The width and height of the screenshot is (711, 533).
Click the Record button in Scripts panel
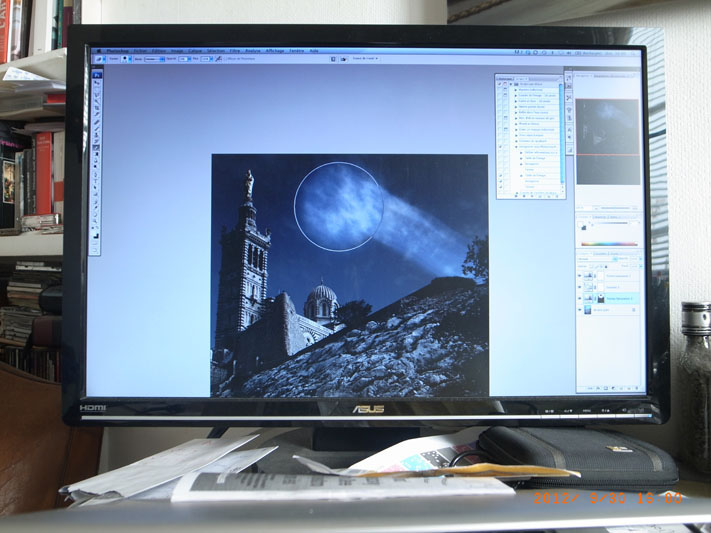click(x=524, y=196)
